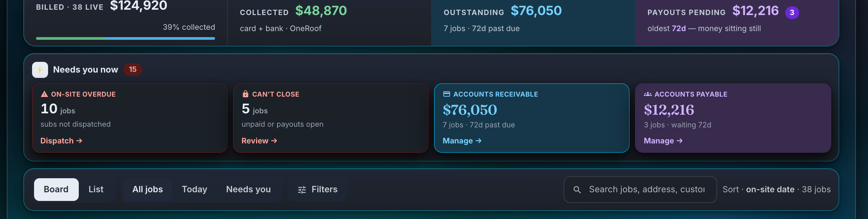Open the Filters options
868x219 pixels.
pos(317,190)
